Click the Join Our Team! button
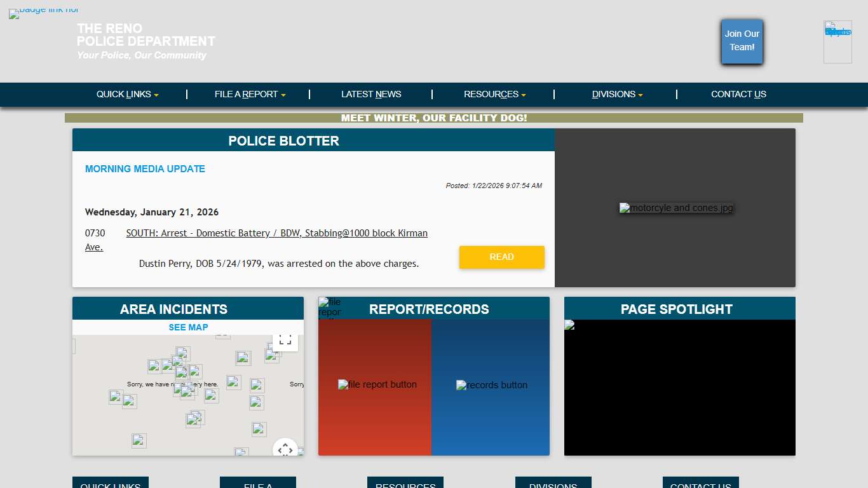This screenshot has height=488, width=868. tap(742, 41)
